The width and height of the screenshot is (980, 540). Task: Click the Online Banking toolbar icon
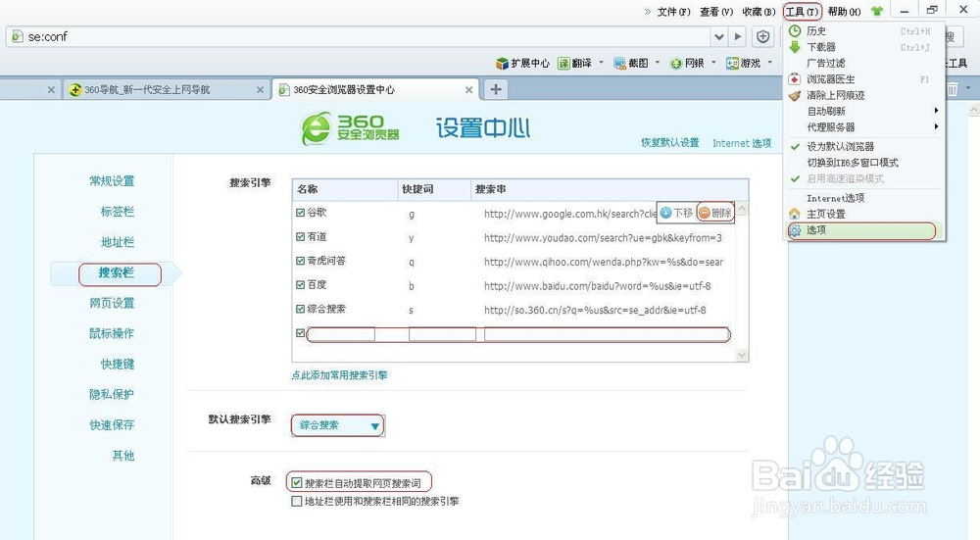[x=675, y=63]
